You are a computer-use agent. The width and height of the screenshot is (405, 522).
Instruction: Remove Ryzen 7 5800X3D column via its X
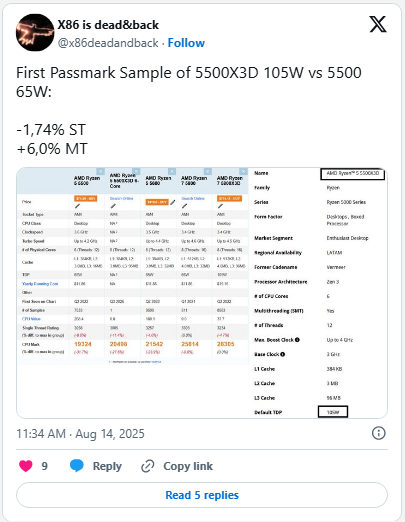tap(243, 171)
